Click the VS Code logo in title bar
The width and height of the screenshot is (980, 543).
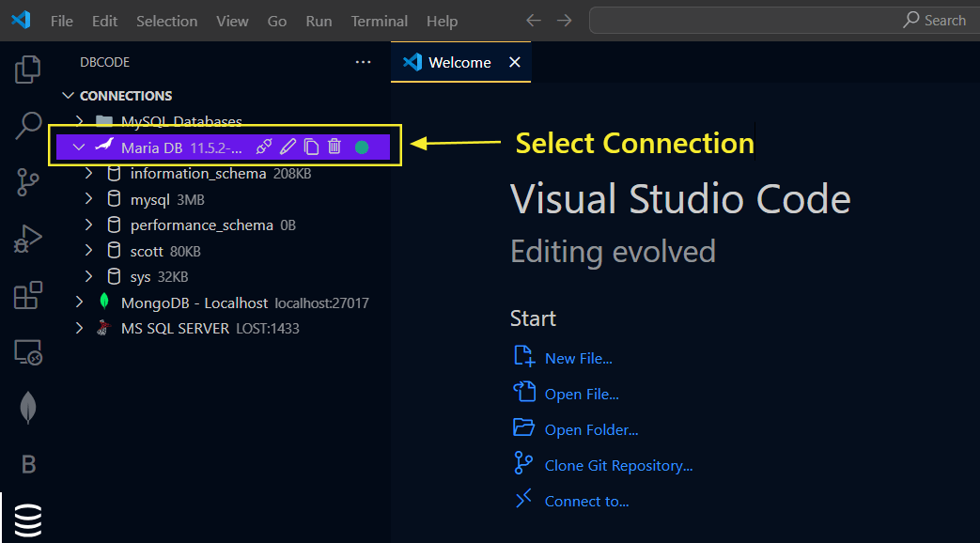point(21,20)
